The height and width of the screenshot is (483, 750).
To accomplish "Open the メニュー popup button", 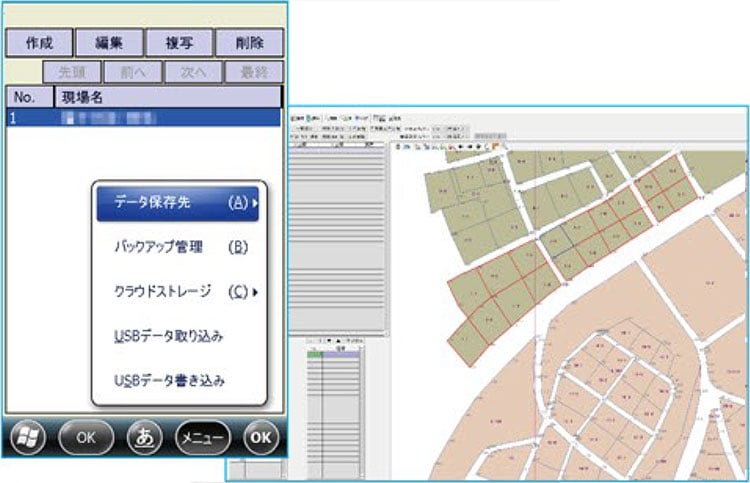I will click(x=202, y=437).
